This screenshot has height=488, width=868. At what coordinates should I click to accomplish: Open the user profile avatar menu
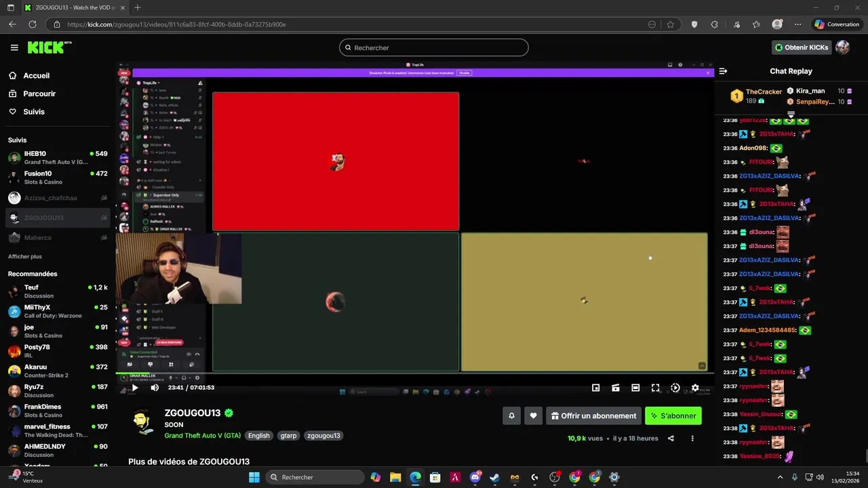point(842,47)
